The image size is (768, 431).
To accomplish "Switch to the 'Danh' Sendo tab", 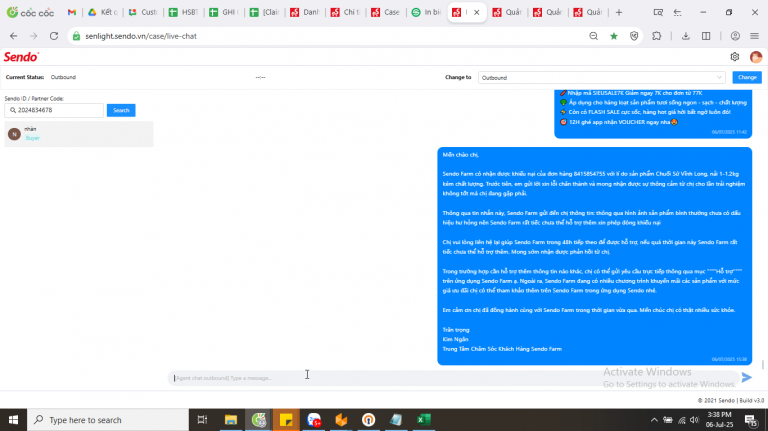I will click(305, 12).
